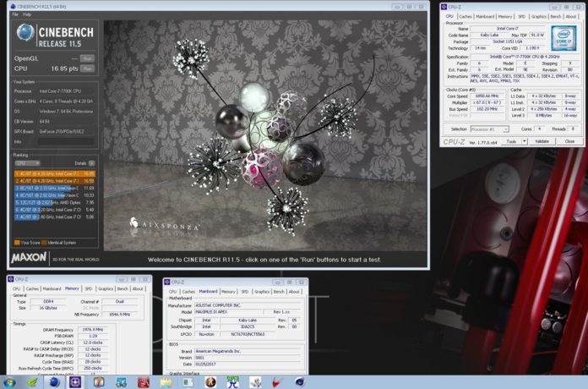
Task: Click the Cinebench globe logo
Action: point(25,32)
